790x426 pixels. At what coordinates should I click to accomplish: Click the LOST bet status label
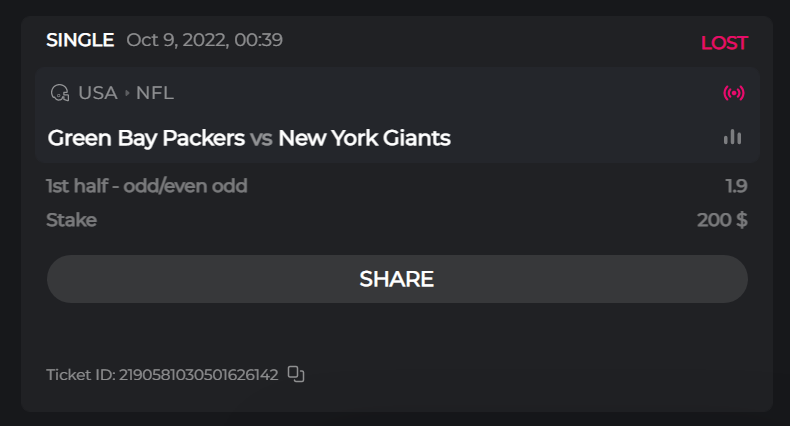[x=724, y=43]
